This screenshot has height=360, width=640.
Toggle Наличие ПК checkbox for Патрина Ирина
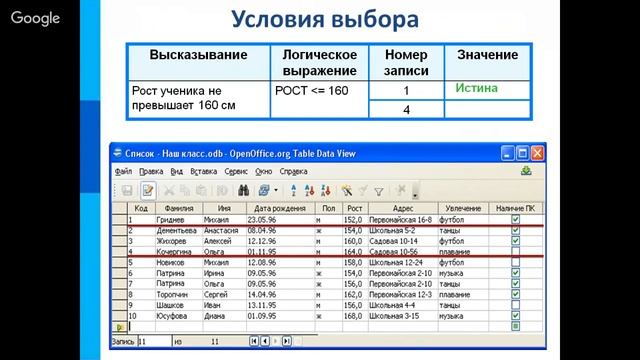[x=516, y=273]
